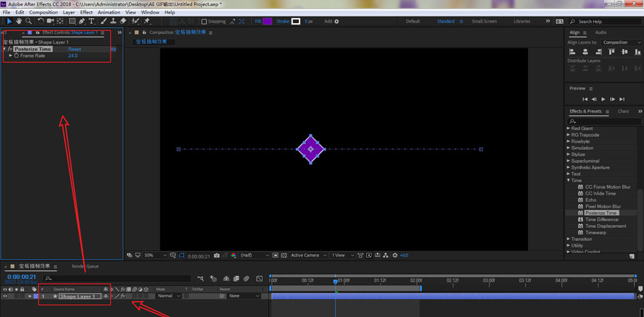The height and width of the screenshot is (317, 644).
Task: Hide Shape Layer 1 with eye toggle
Action: (x=5, y=296)
